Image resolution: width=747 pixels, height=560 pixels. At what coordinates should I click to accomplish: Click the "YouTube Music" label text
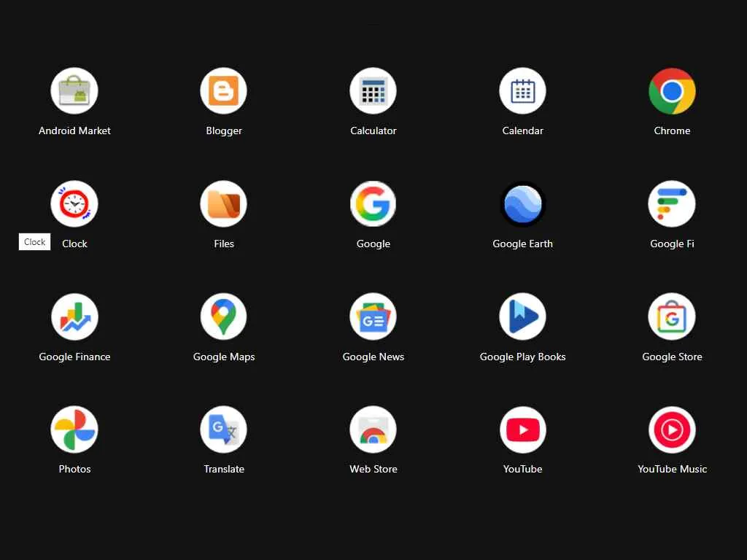pyautogui.click(x=672, y=469)
